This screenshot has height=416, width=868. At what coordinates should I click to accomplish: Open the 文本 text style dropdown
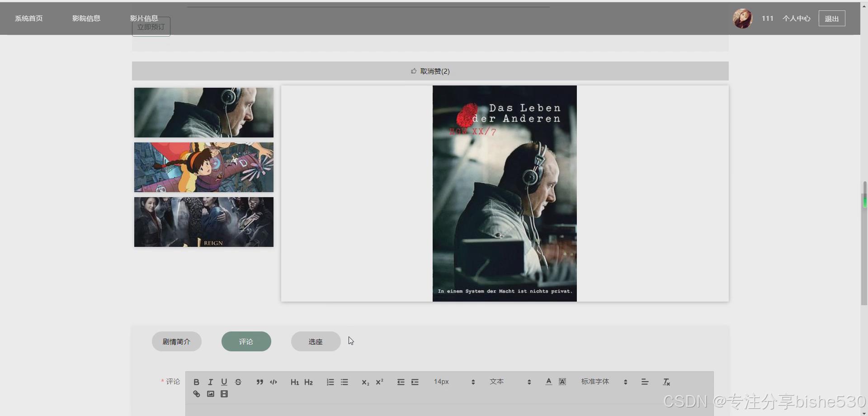click(x=510, y=382)
